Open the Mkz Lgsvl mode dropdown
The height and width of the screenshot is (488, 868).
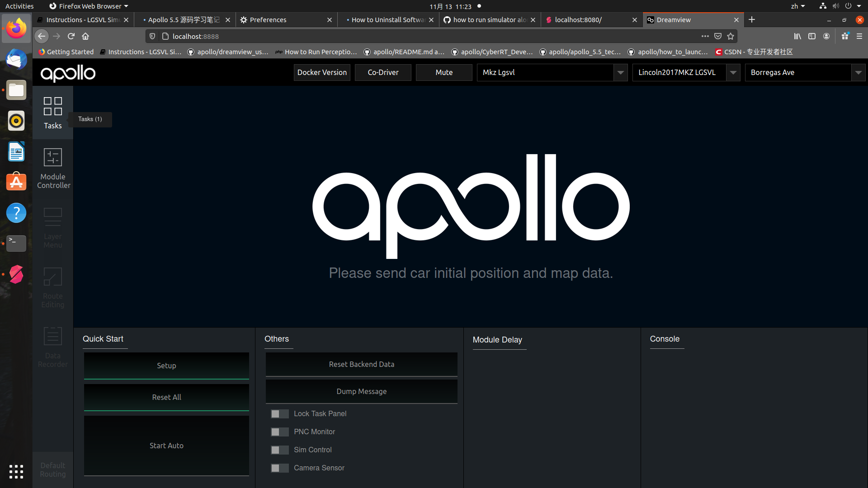620,72
